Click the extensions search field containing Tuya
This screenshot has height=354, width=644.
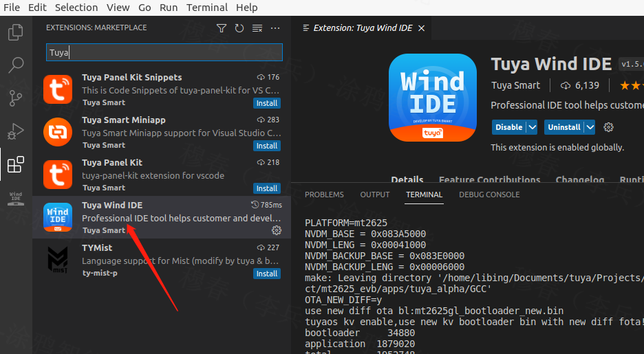click(x=164, y=52)
